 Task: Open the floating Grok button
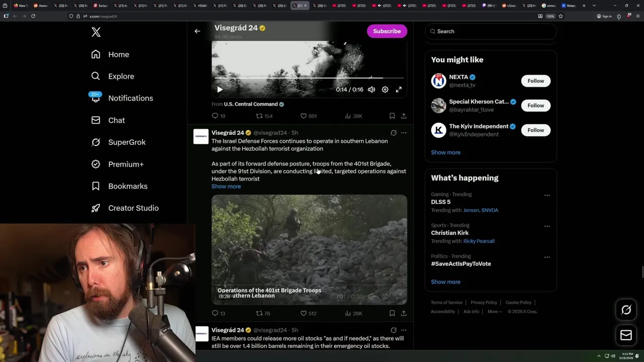[x=626, y=310]
